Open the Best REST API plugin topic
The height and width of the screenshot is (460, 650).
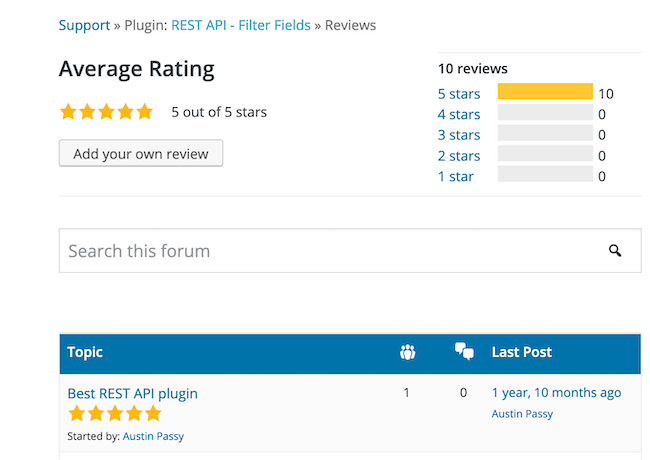pos(133,393)
